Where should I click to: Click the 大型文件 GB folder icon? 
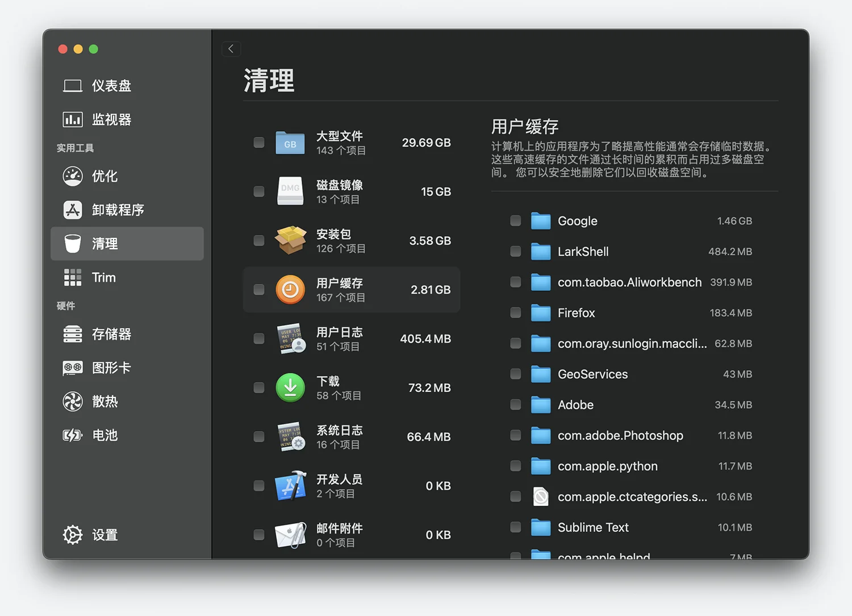pyautogui.click(x=290, y=143)
